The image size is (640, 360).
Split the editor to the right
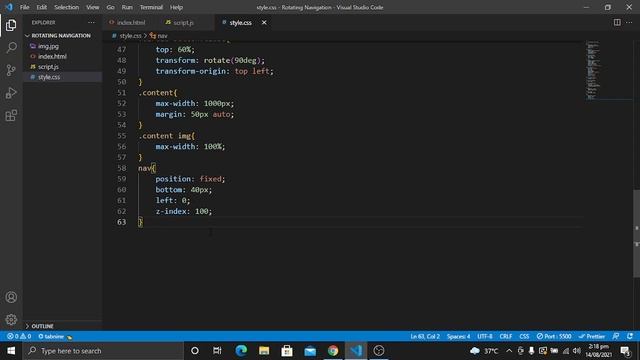617,22
